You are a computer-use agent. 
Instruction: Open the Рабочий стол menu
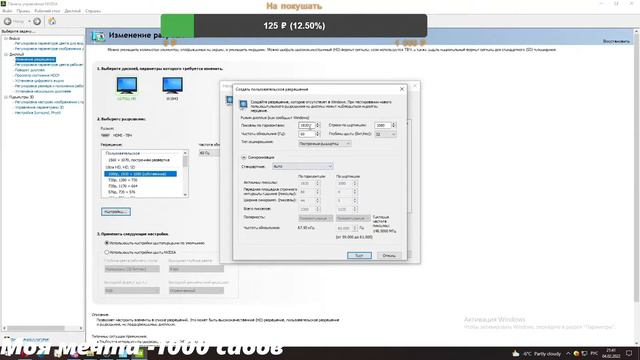click(47, 11)
